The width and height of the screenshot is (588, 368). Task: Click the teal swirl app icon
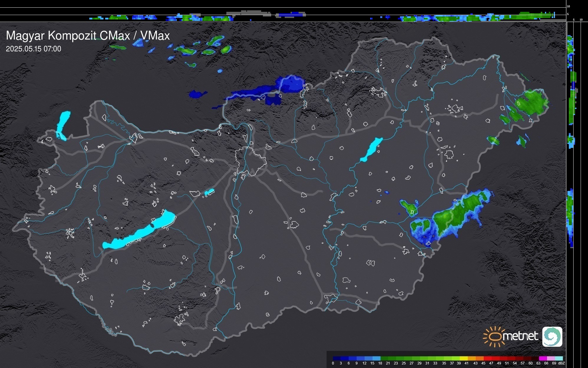552,336
